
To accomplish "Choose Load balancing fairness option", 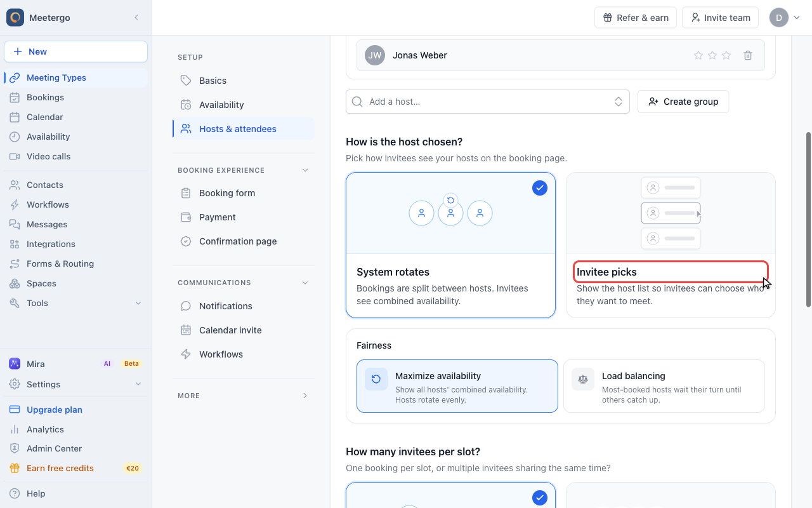I will (664, 386).
